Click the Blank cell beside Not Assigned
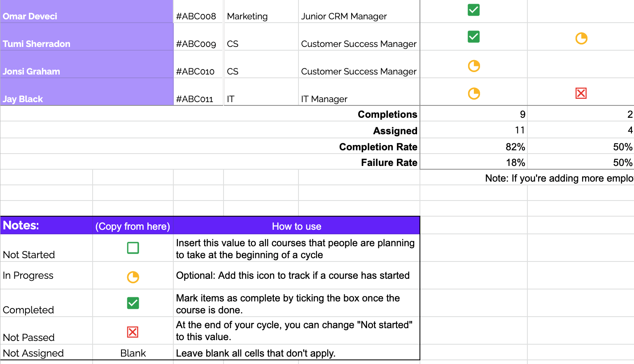 133,353
